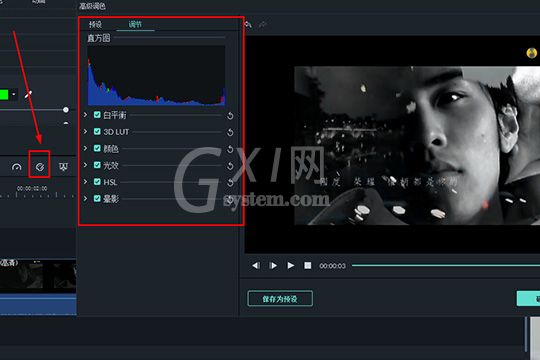Image resolution: width=540 pixels, height=360 pixels.
Task: Step back one frame in preview
Action: [x=256, y=266]
